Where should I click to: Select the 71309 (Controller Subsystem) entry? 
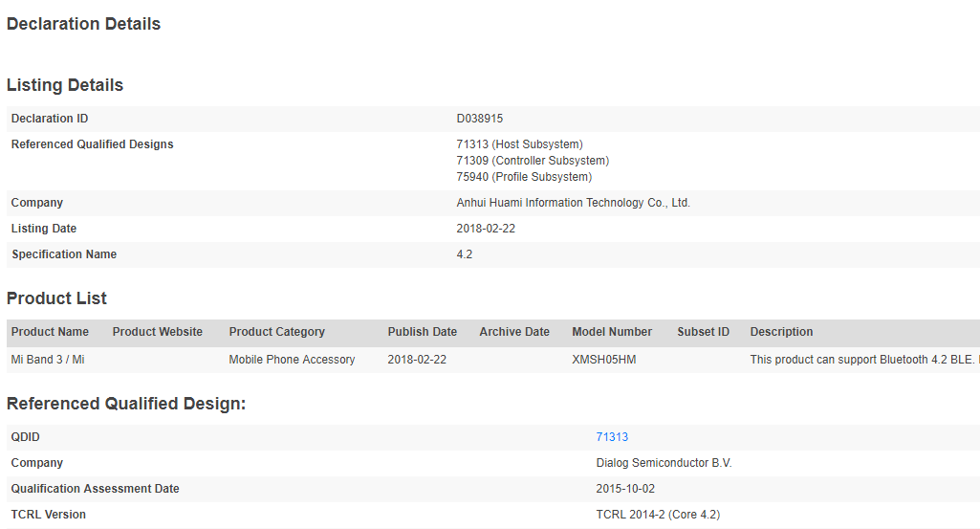533,161
